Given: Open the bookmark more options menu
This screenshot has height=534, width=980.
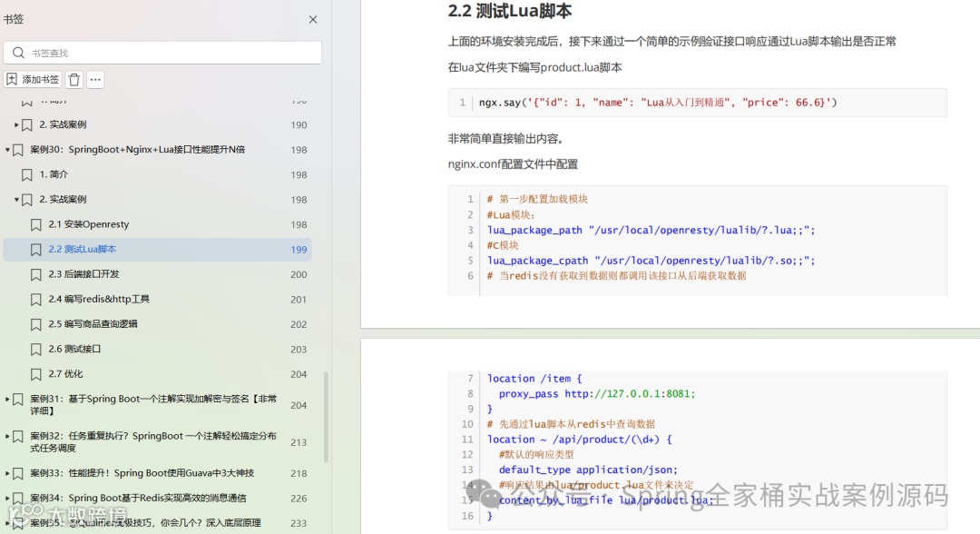Looking at the screenshot, I should (95, 79).
